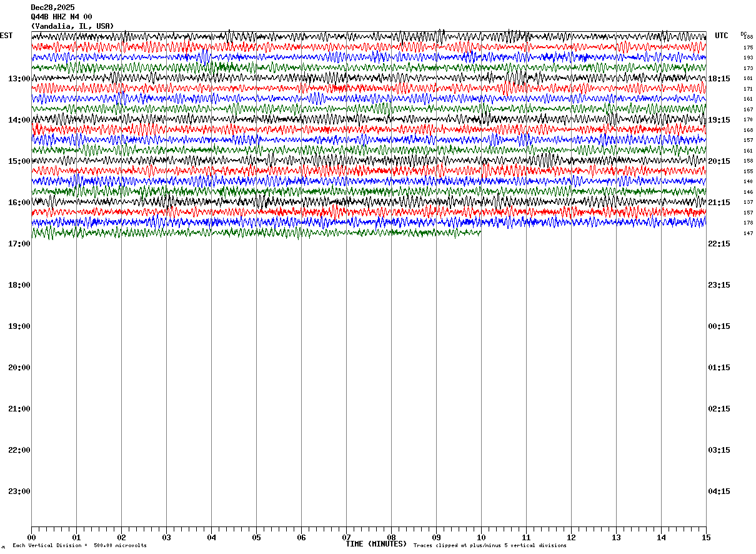Select the 14:00 EST time label

tap(19, 120)
